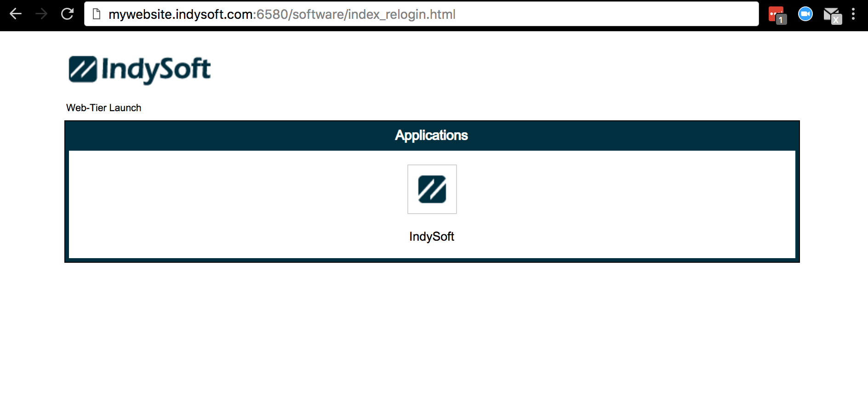Click the browser back arrow
This screenshot has width=868, height=407.
click(x=16, y=14)
